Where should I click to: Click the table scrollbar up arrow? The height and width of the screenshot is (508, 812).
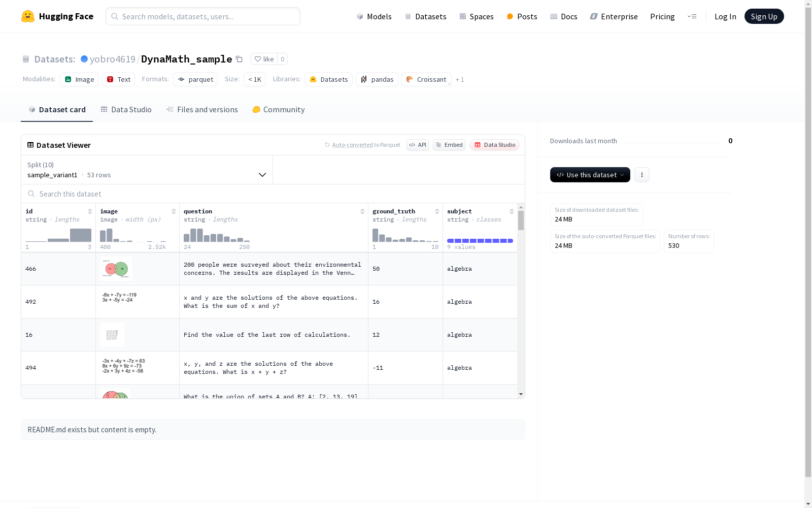[x=521, y=207]
